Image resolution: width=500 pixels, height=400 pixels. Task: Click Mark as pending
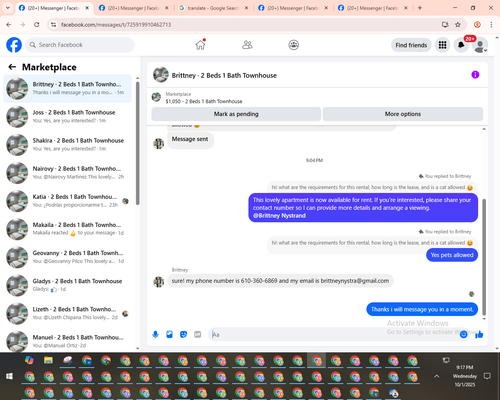(x=236, y=114)
